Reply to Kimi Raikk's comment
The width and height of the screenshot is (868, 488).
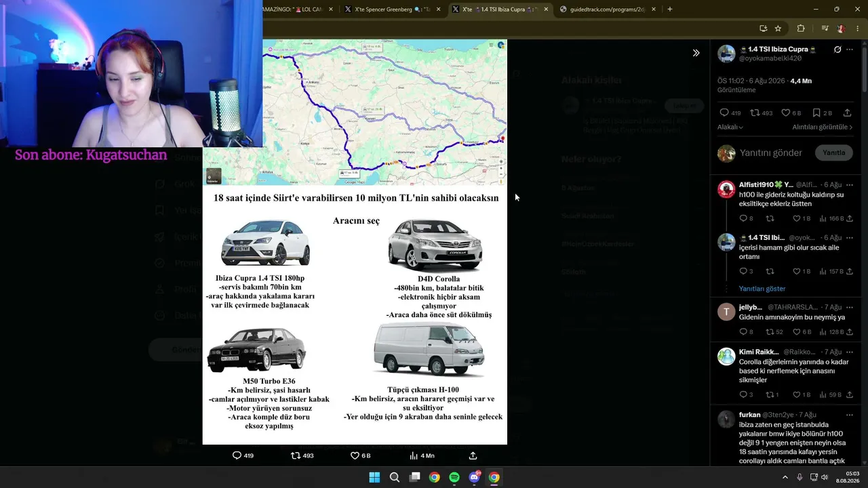pyautogui.click(x=746, y=394)
